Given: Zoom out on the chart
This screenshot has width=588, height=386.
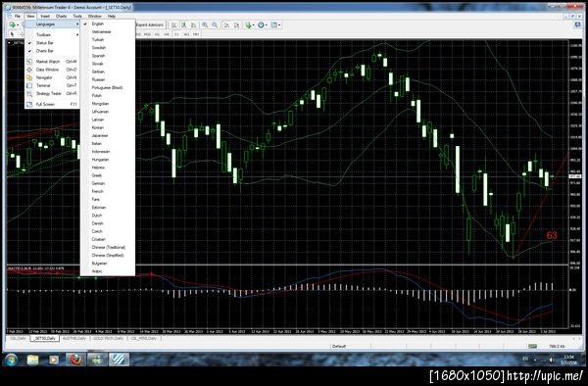Looking at the screenshot, I should point(215,24).
